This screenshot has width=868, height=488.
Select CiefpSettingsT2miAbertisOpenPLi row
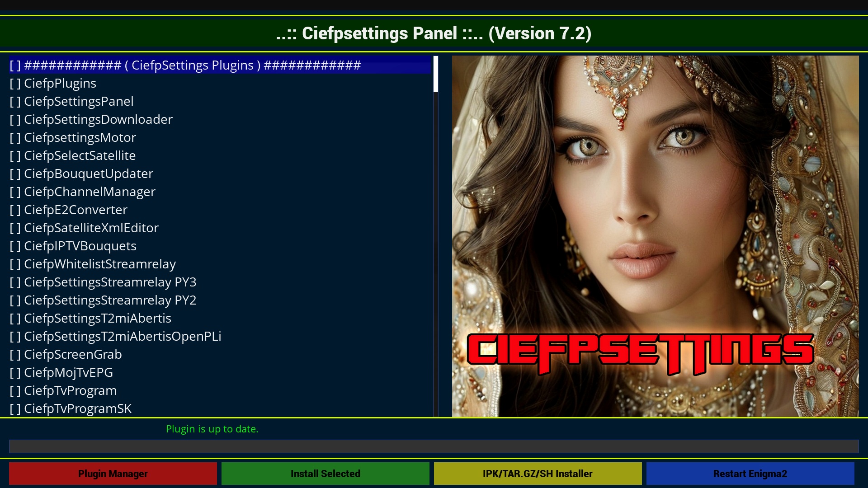pyautogui.click(x=221, y=336)
